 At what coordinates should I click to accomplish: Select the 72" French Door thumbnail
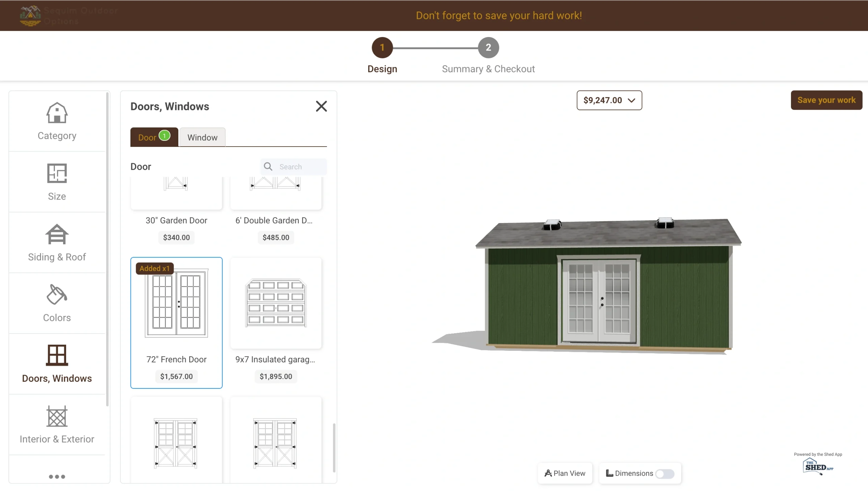(x=176, y=303)
